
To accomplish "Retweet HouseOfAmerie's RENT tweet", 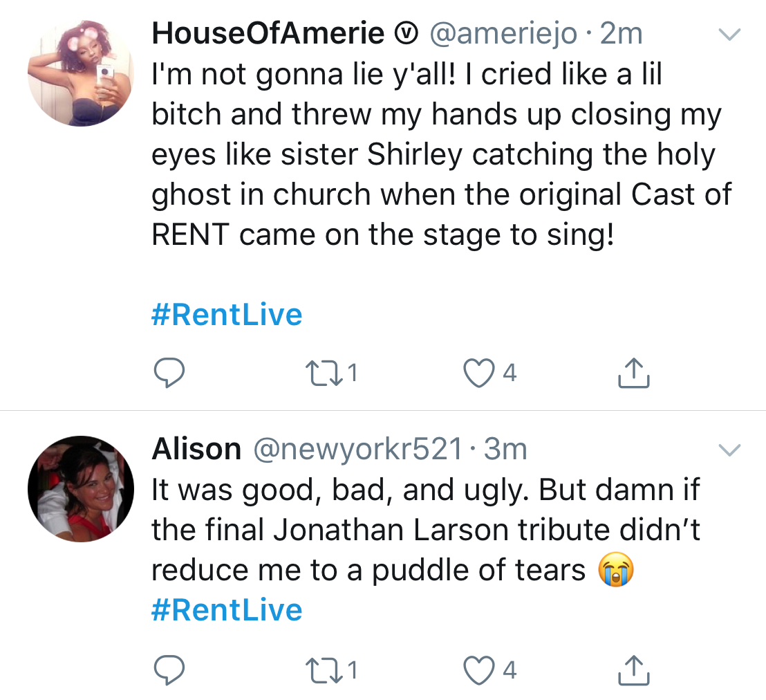I will click(x=324, y=374).
